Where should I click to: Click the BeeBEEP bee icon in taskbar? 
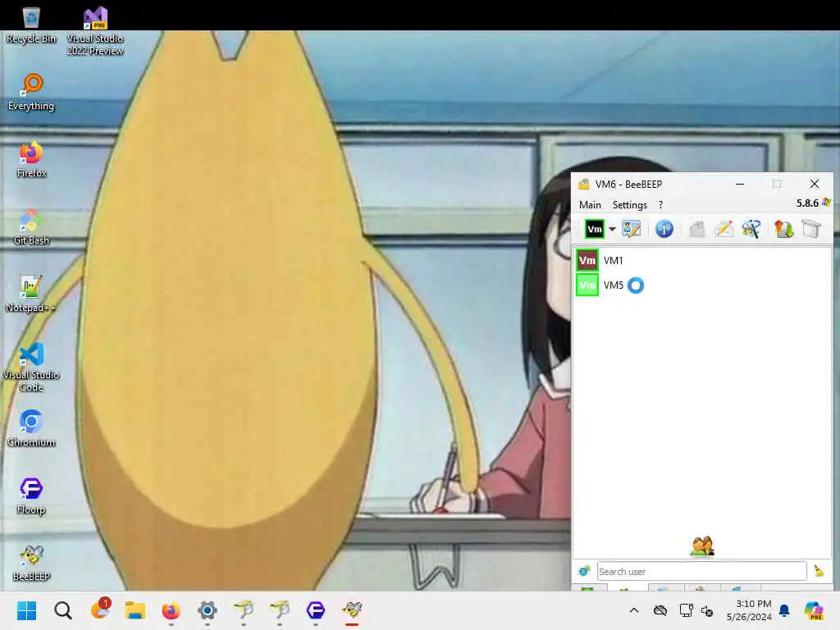(x=352, y=610)
